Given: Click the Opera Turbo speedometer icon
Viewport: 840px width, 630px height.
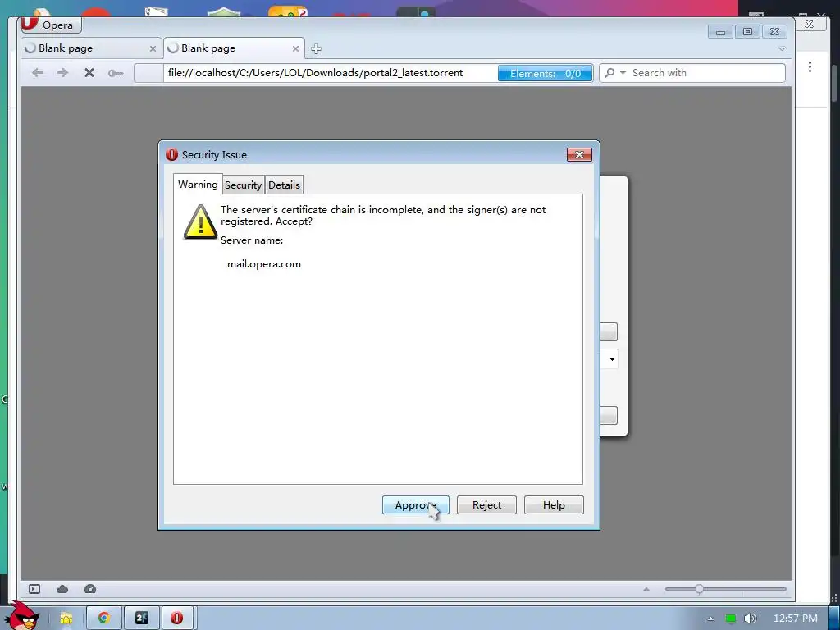Looking at the screenshot, I should pyautogui.click(x=90, y=589).
